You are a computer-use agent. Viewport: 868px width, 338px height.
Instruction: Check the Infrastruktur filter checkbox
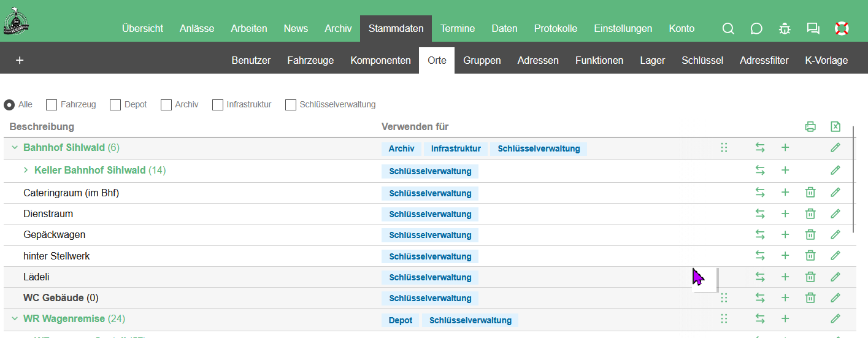tap(218, 105)
